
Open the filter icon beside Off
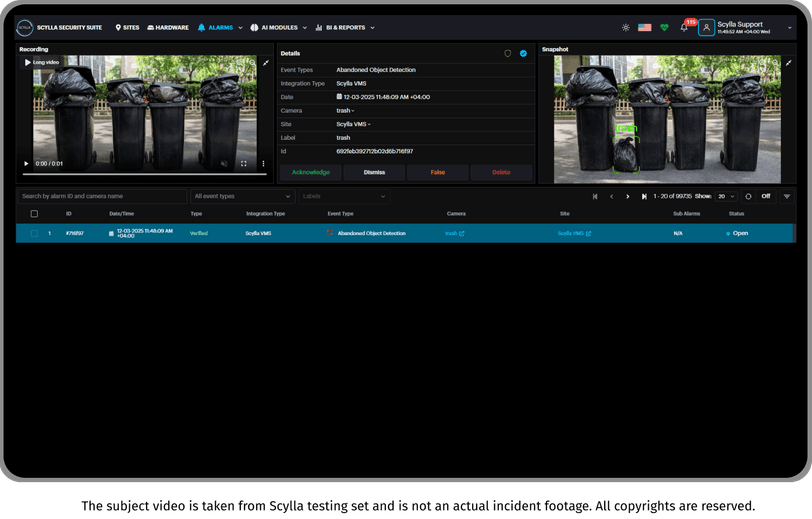787,196
